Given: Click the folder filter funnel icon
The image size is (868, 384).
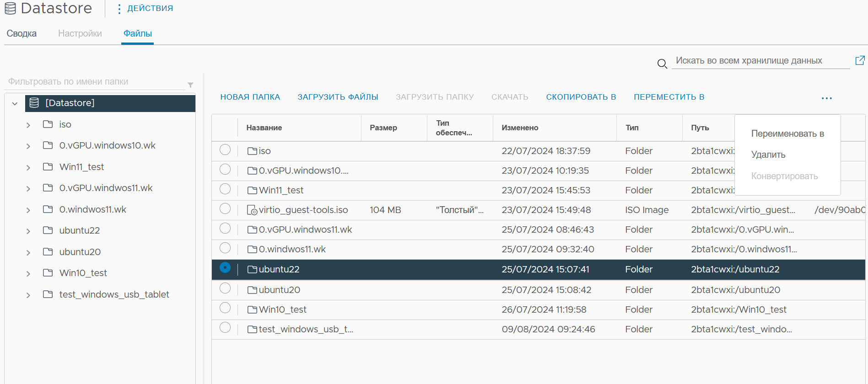Looking at the screenshot, I should [190, 85].
